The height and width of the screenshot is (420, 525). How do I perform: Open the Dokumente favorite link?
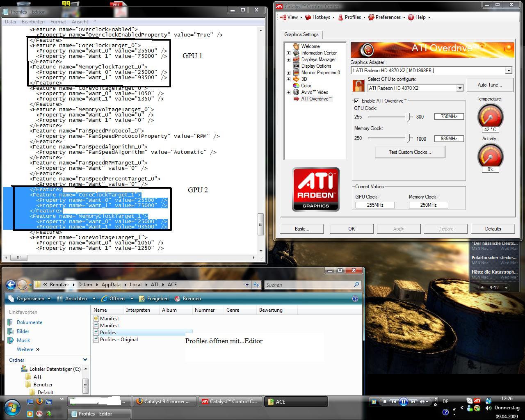point(30,322)
